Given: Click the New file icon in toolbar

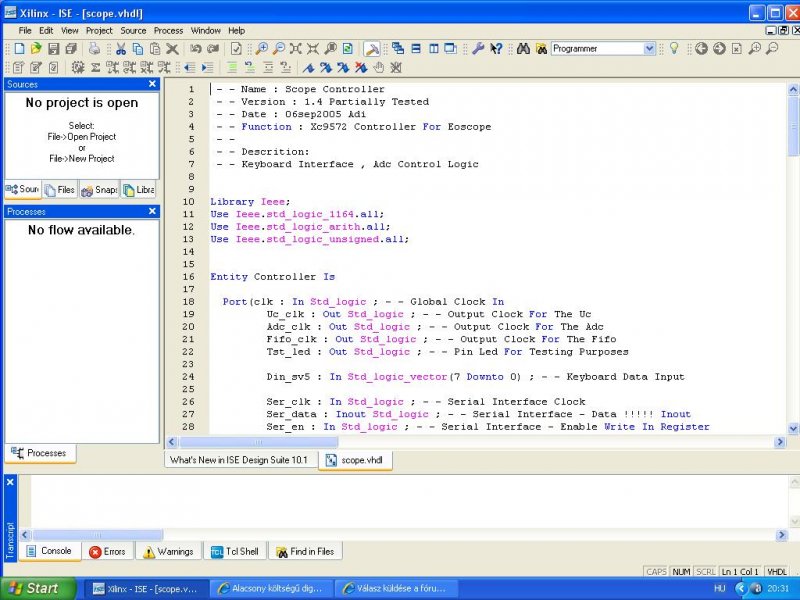Looking at the screenshot, I should coord(19,48).
